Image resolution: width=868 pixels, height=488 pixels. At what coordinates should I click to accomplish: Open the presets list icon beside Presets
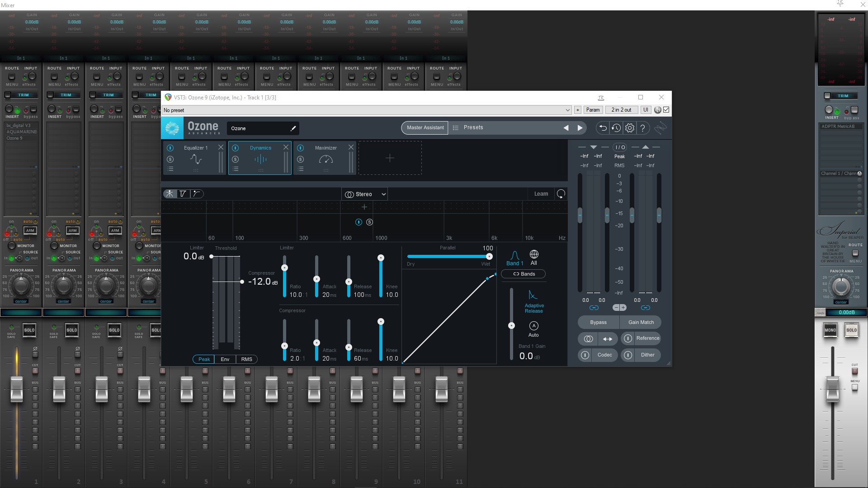[x=456, y=128]
